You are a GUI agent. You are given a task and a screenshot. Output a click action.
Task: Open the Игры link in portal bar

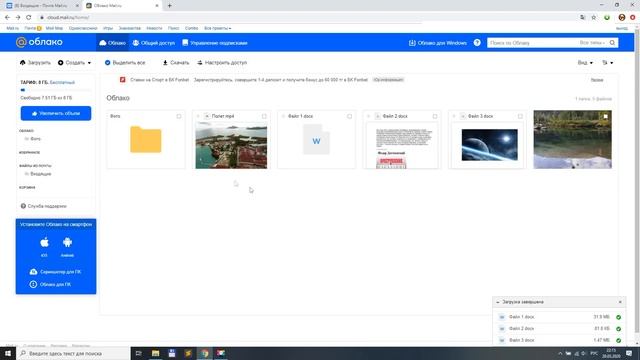point(108,28)
